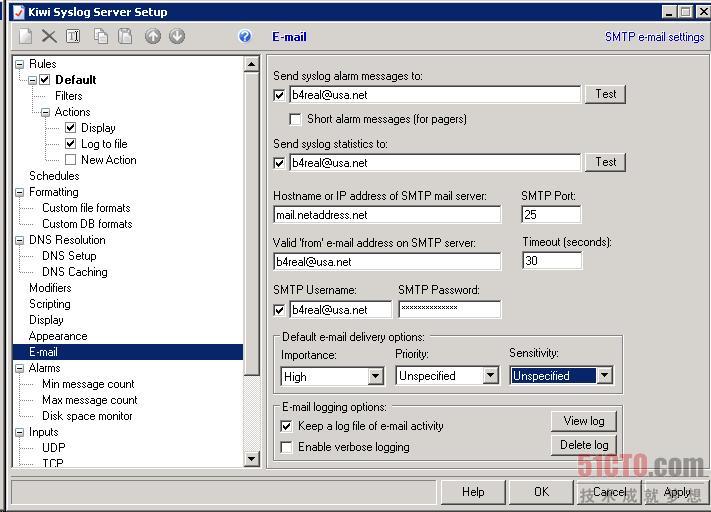Collapse the Rules tree node
The image size is (711, 512).
(x=19, y=64)
